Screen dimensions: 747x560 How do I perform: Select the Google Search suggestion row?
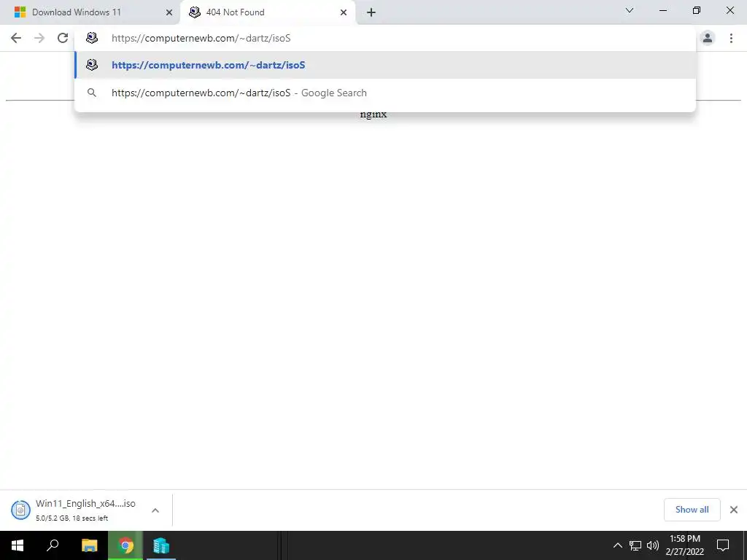tap(385, 93)
